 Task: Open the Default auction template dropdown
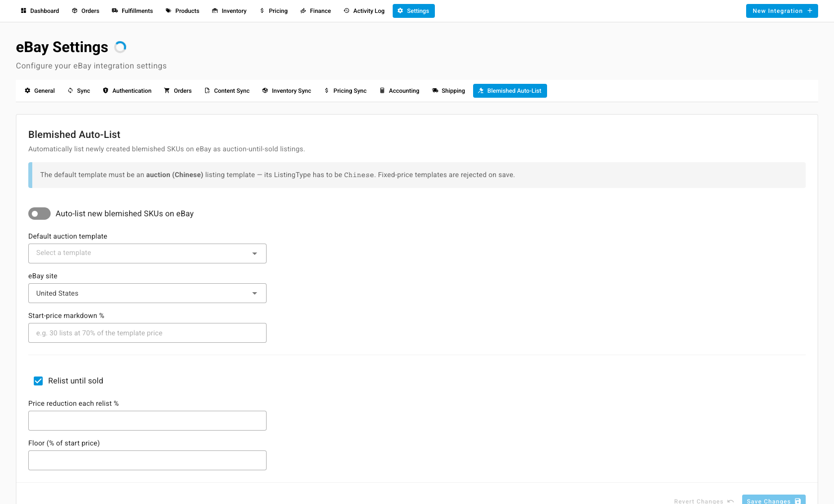(147, 253)
